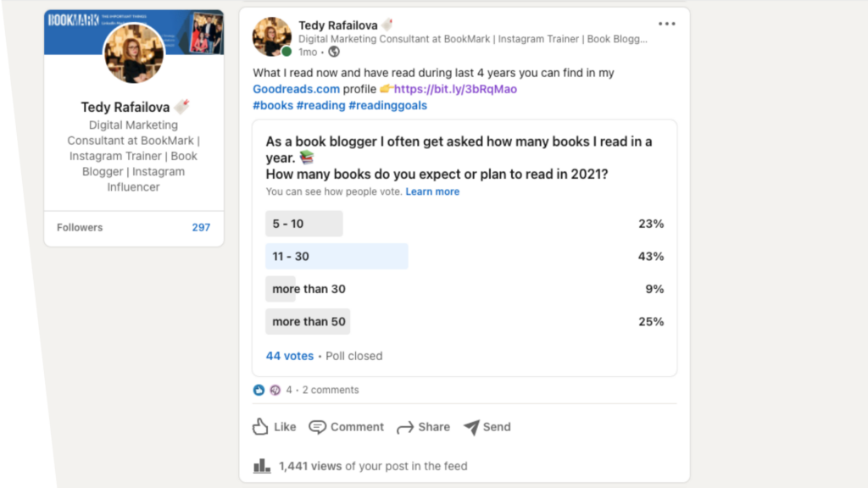The image size is (868, 488).
Task: Open the bit.ly/3bRqMao link
Action: pos(455,89)
